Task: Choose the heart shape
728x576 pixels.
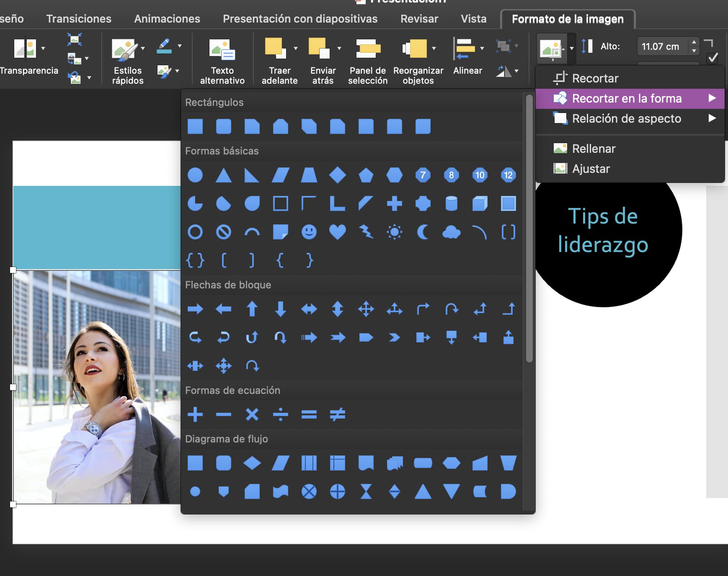Action: (x=338, y=232)
